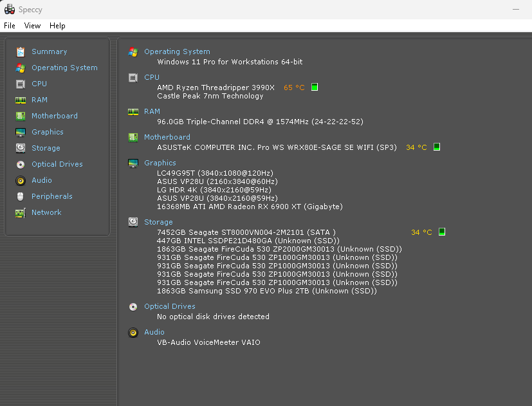Click Operating System heading in summary pane
This screenshot has width=532, height=406.
177,51
